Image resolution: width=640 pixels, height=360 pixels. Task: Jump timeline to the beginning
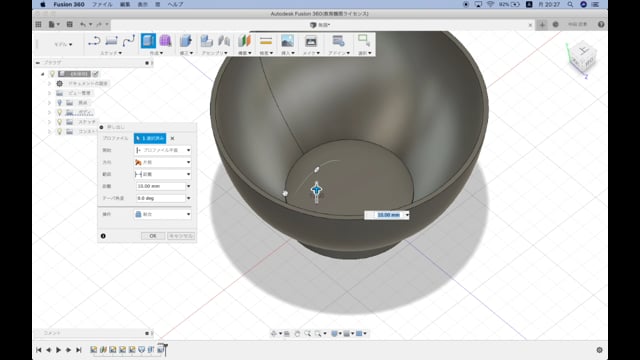pyautogui.click(x=39, y=350)
